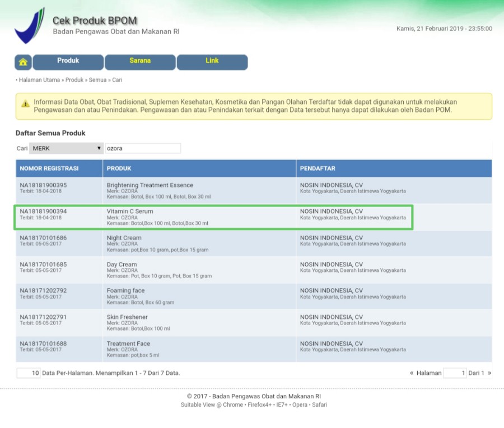Open Halaman Utama breadcrumb link
This screenshot has height=428, width=504.
click(39, 80)
